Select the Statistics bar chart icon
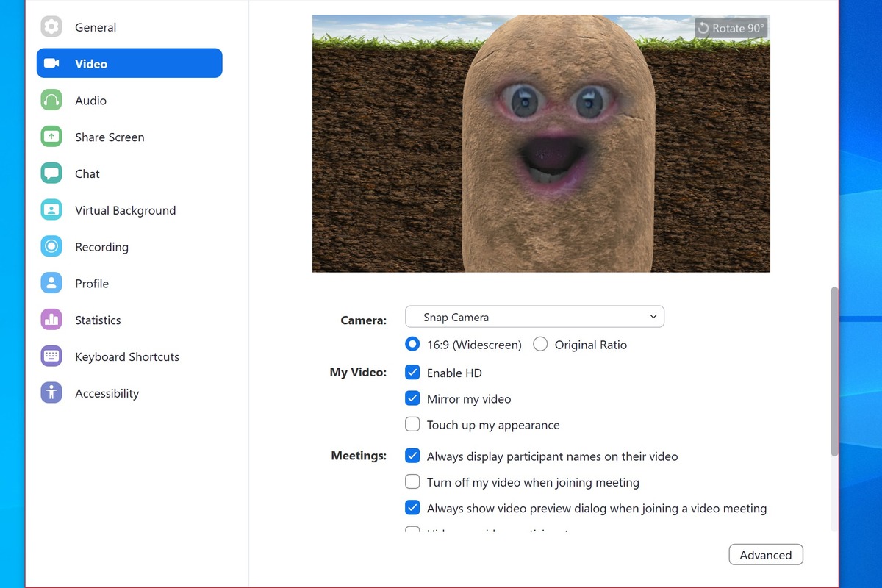The width and height of the screenshot is (882, 588). pyautogui.click(x=51, y=320)
